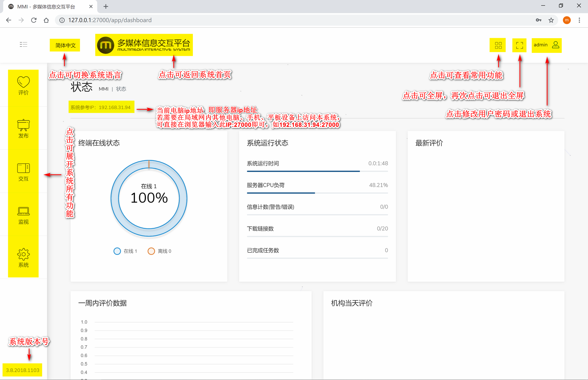Click the common functions grid icon
The height and width of the screenshot is (380, 588).
498,45
